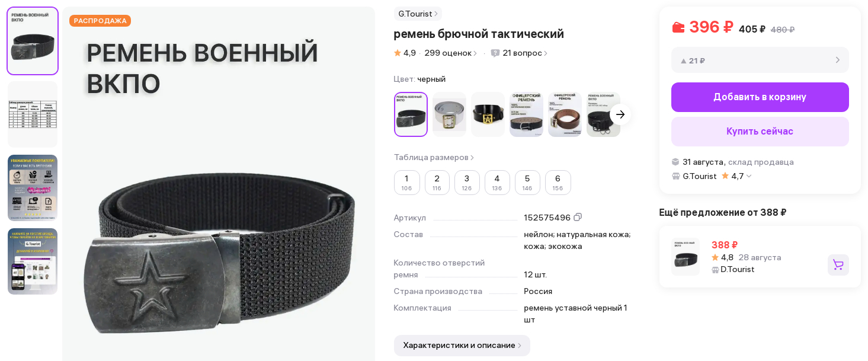
Task: Open the size table thumbnail image
Action: click(33, 114)
